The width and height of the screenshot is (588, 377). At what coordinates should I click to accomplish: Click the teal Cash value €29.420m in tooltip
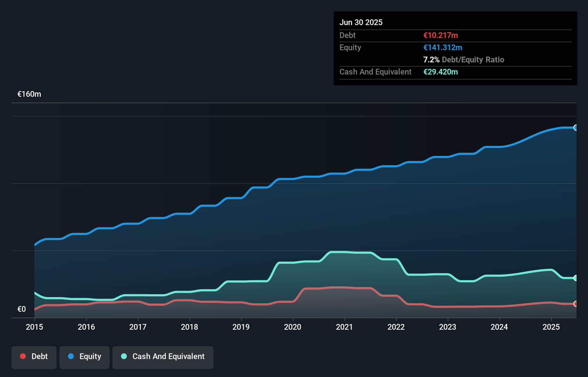pos(441,72)
